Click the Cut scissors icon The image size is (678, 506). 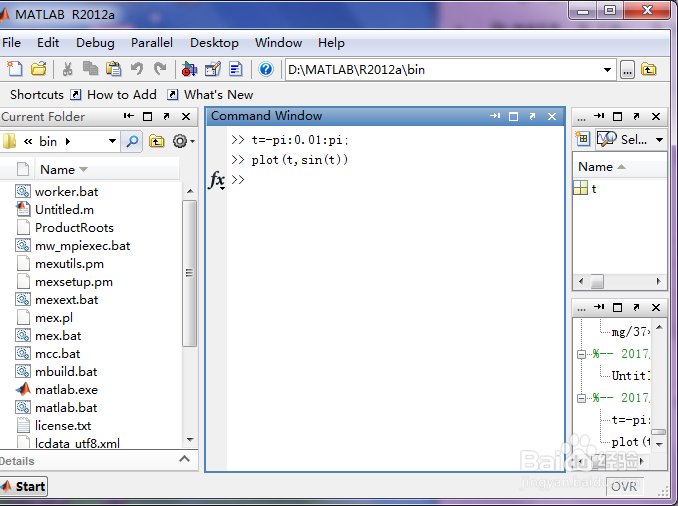tap(67, 69)
